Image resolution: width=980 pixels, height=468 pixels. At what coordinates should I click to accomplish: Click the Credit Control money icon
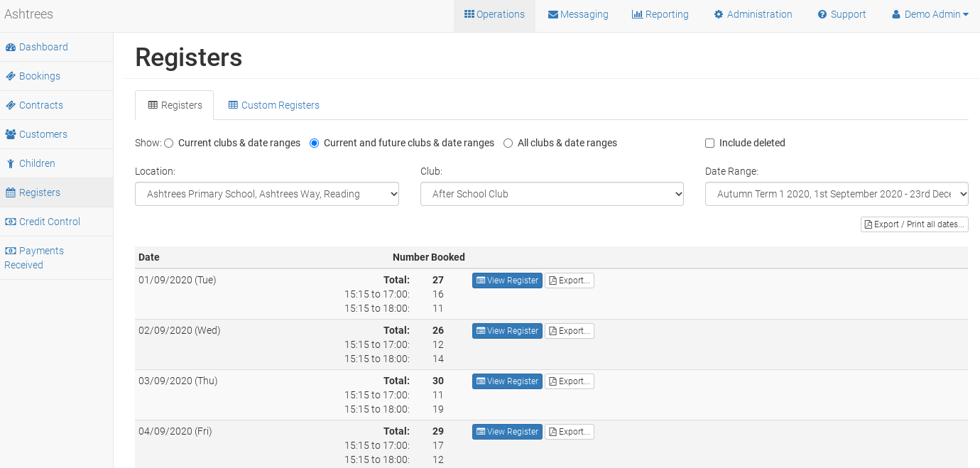tap(11, 222)
